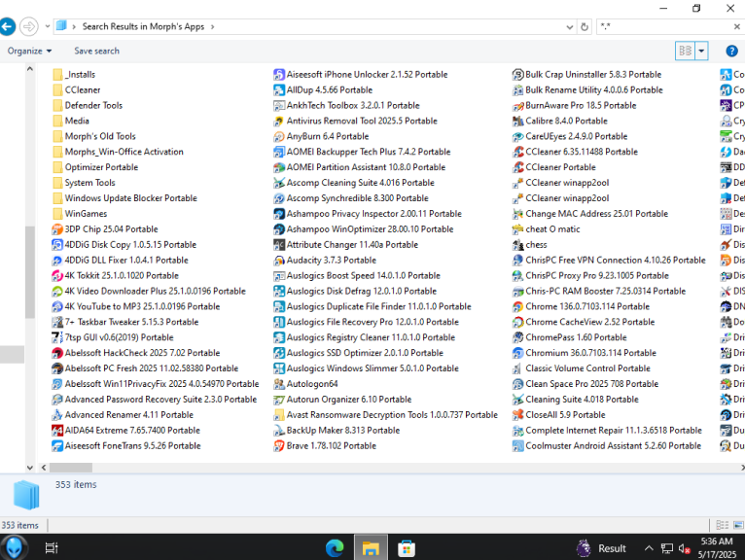Select the Autologon64 icon

click(279, 384)
